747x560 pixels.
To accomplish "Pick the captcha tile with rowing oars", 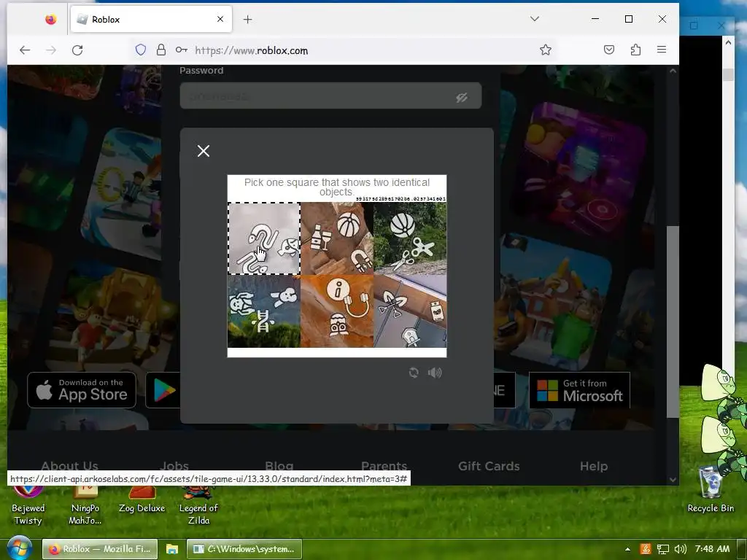I will point(410,311).
